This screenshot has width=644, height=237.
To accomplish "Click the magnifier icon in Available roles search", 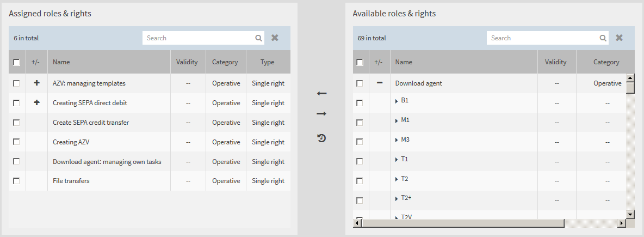I will 603,38.
